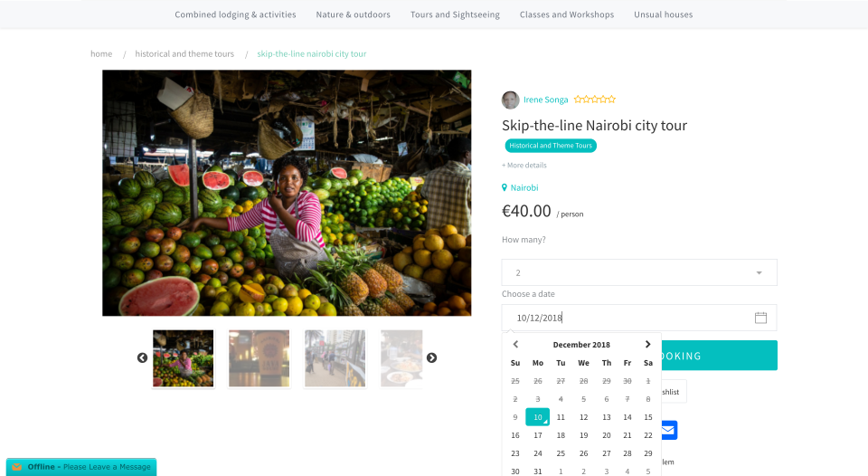Select December 14 in the calendar
This screenshot has height=476, width=868.
(627, 417)
